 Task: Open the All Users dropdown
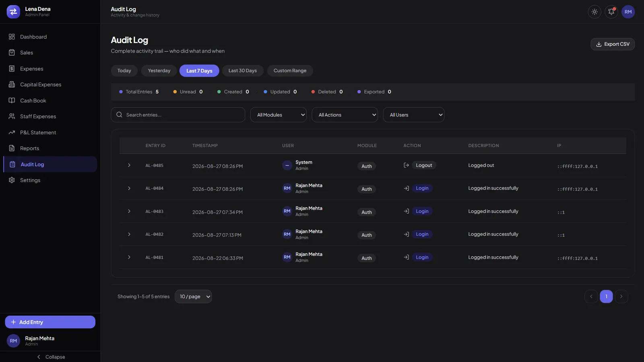coord(414,115)
